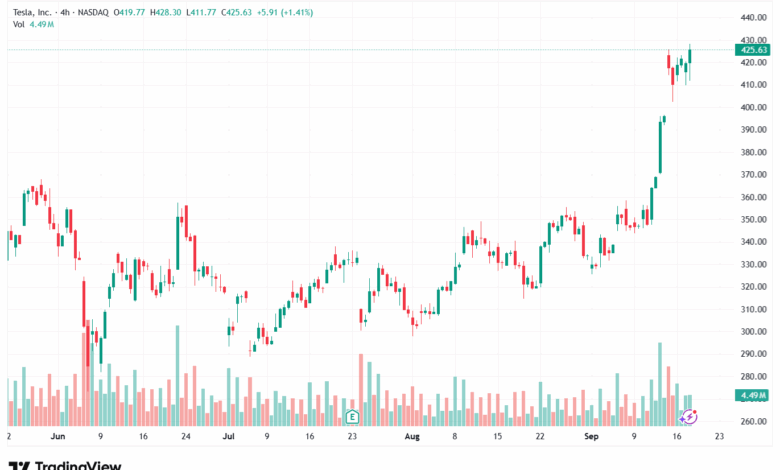This screenshot has width=780, height=470.
Task: Click the earnings 'E' marker on the chart
Action: [x=351, y=416]
